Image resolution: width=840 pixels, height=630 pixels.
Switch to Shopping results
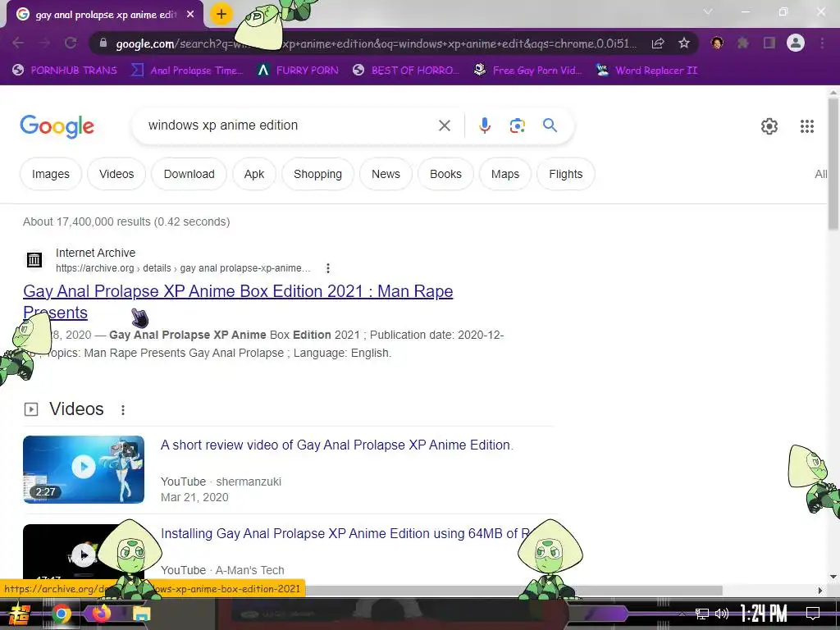click(317, 174)
